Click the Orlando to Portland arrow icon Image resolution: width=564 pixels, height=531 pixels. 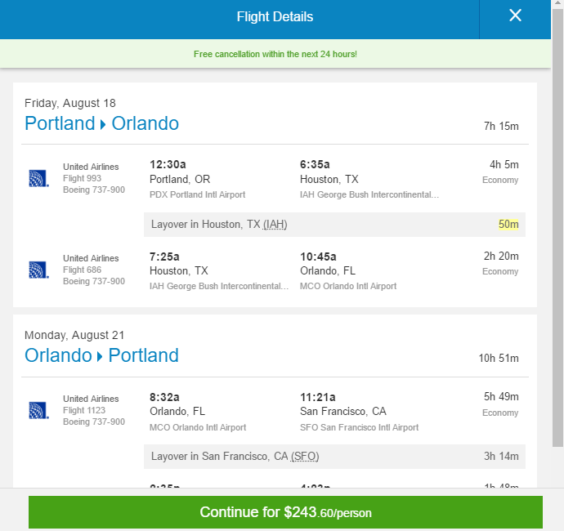[x=100, y=357]
